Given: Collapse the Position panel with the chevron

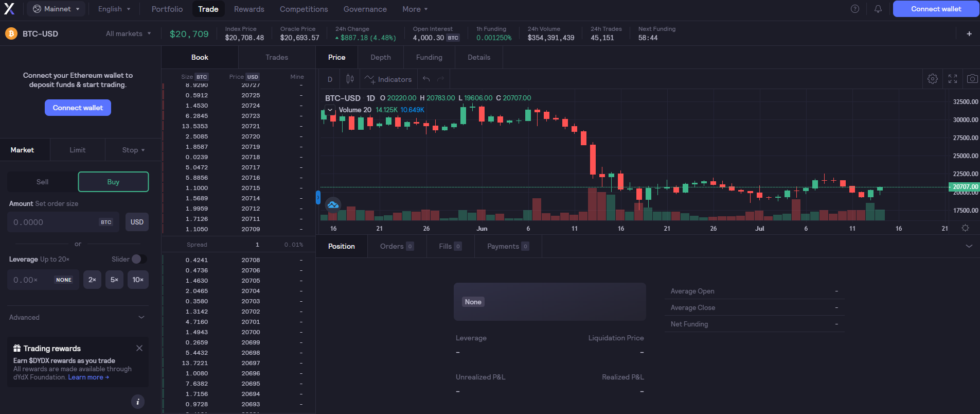Looking at the screenshot, I should coord(969,246).
